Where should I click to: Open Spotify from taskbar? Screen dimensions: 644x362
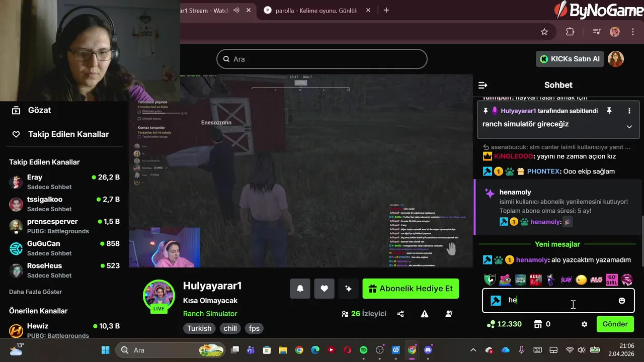(x=364, y=350)
